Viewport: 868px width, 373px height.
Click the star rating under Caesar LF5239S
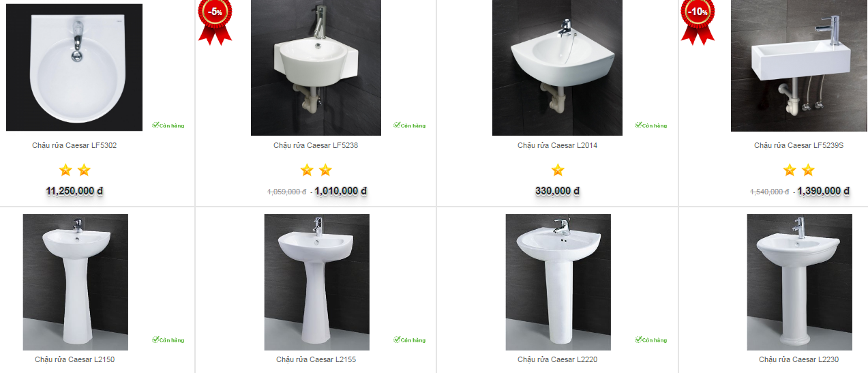[x=798, y=170]
